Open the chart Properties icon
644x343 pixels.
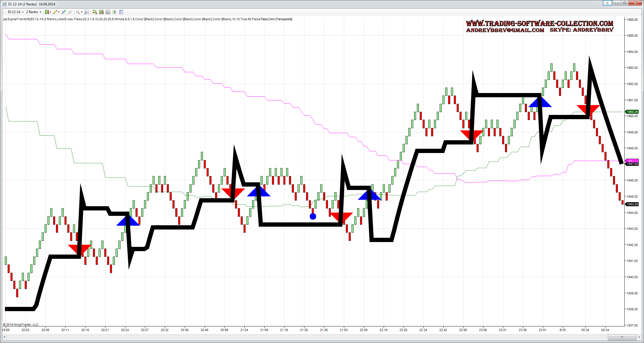[x=121, y=12]
